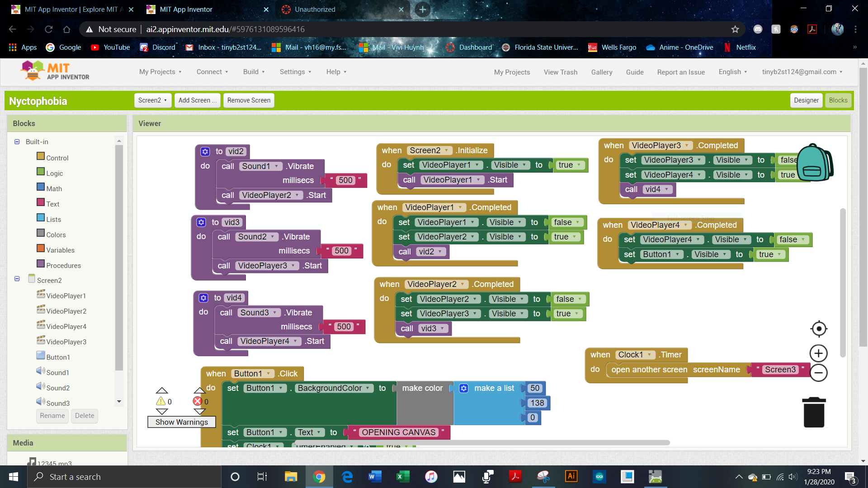
Task: Zoom out with the minus icon
Action: coord(819,373)
